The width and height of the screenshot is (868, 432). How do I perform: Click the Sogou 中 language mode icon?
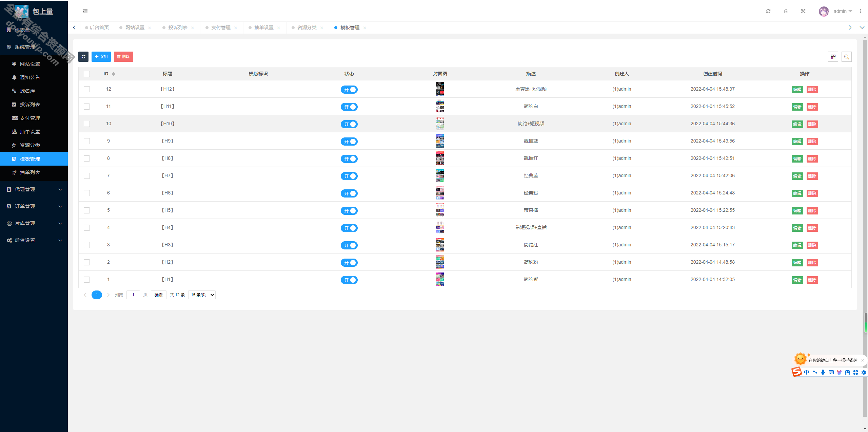[x=807, y=372]
